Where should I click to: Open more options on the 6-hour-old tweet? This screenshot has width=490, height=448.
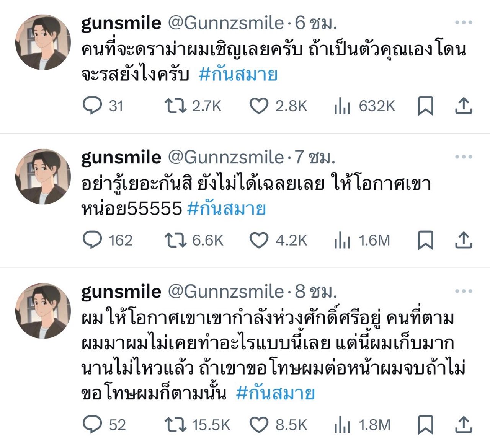pyautogui.click(x=464, y=23)
